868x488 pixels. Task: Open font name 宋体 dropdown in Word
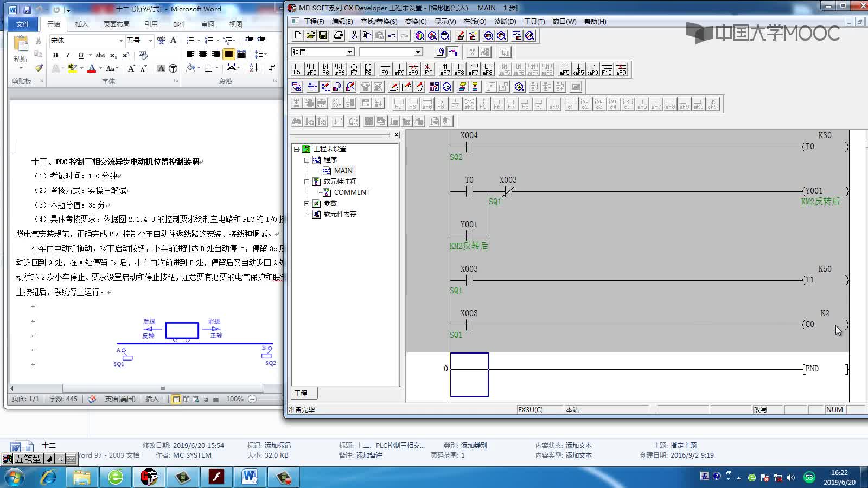click(x=121, y=41)
